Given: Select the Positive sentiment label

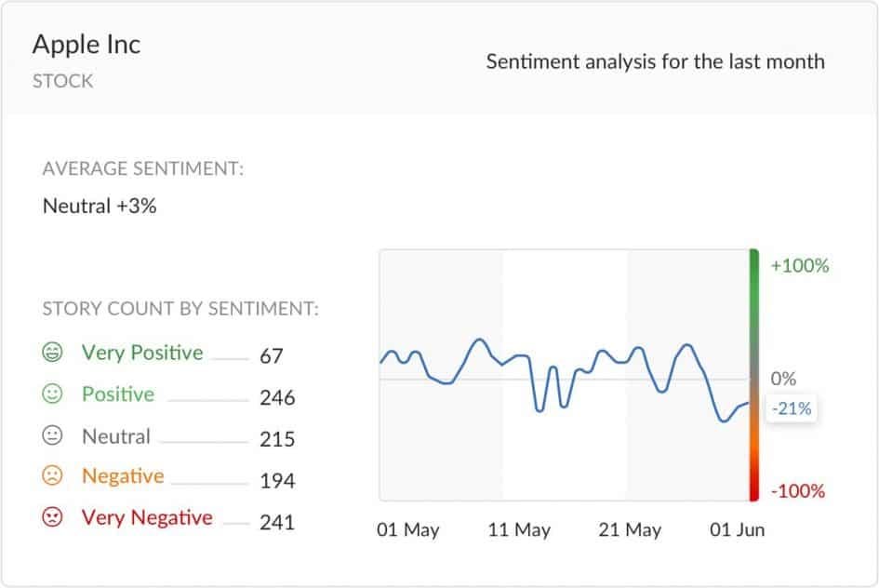Looking at the screenshot, I should (118, 394).
